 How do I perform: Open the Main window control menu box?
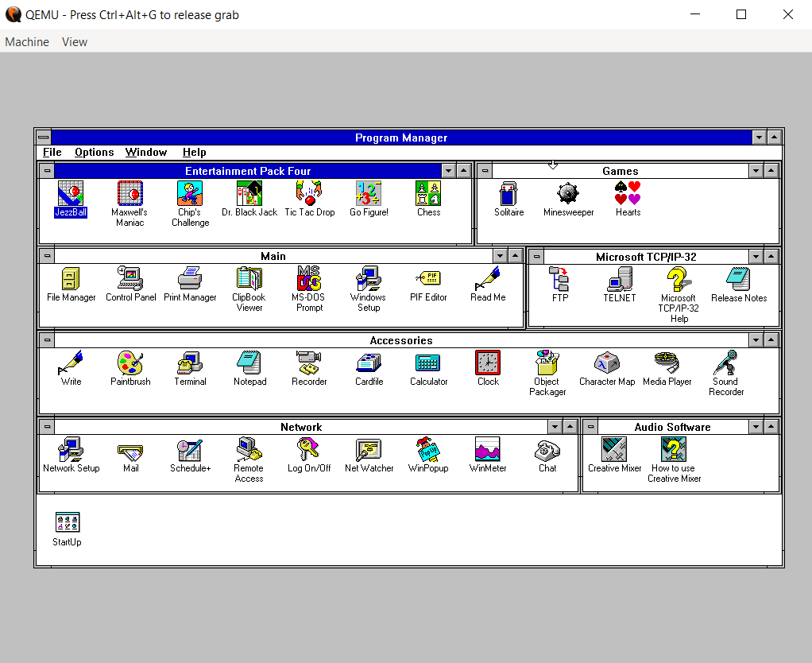click(47, 255)
